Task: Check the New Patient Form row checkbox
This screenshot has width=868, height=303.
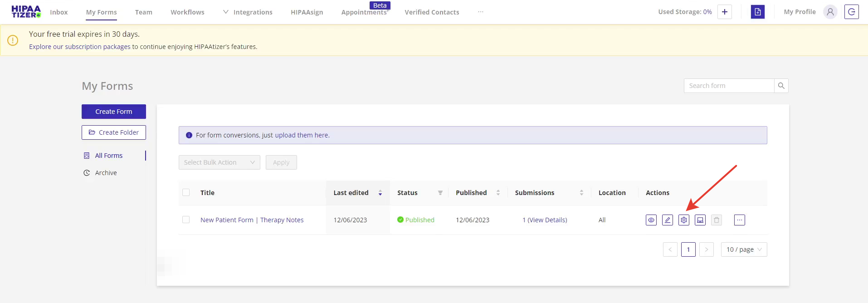Action: [186, 220]
